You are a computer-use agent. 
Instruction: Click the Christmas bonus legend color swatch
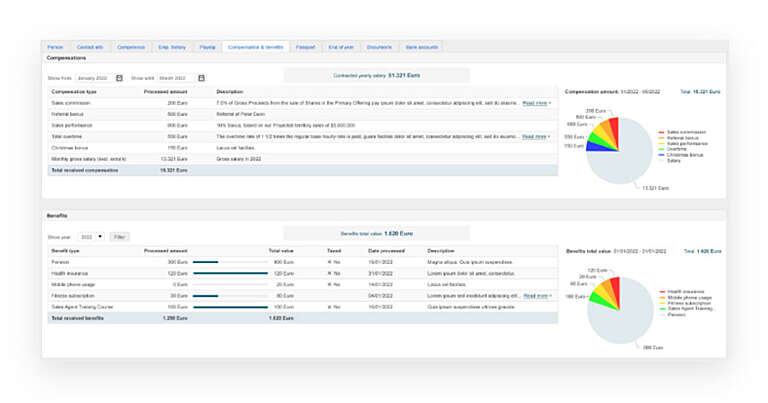661,155
